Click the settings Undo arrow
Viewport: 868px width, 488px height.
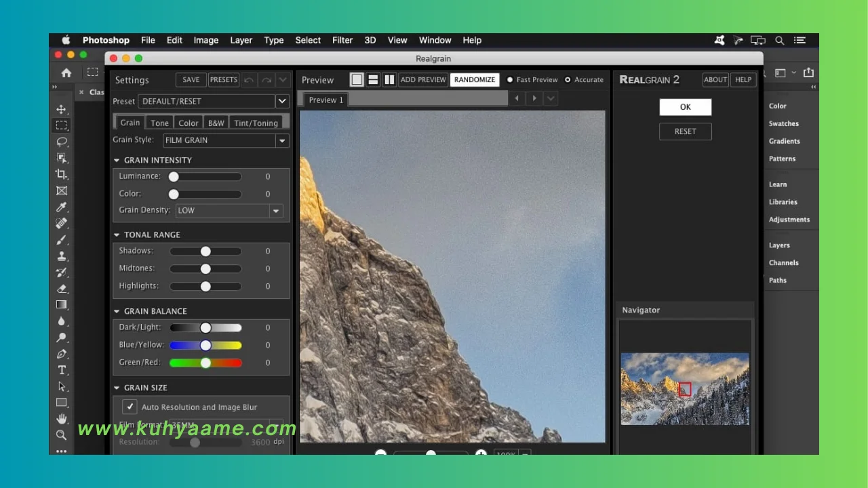click(x=249, y=80)
